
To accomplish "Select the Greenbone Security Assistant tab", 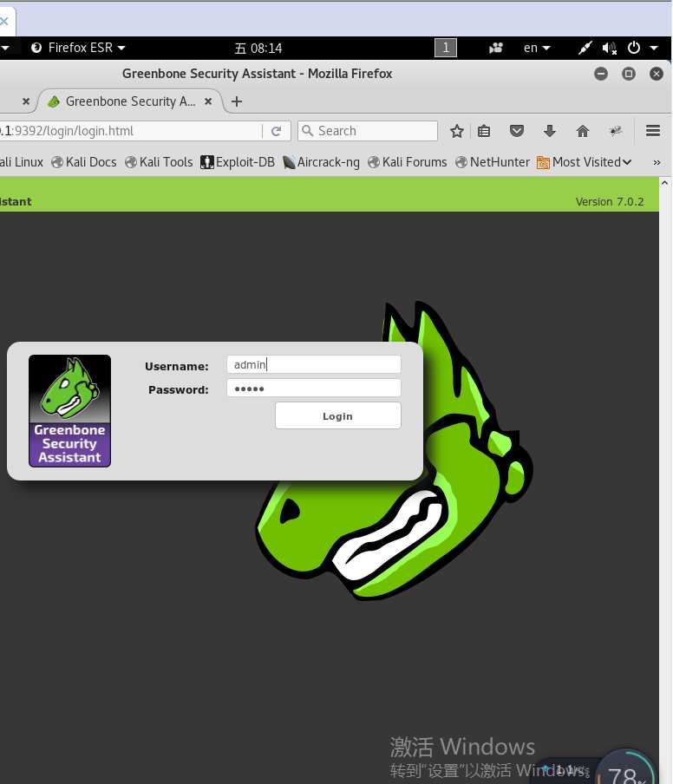I will coord(129,101).
